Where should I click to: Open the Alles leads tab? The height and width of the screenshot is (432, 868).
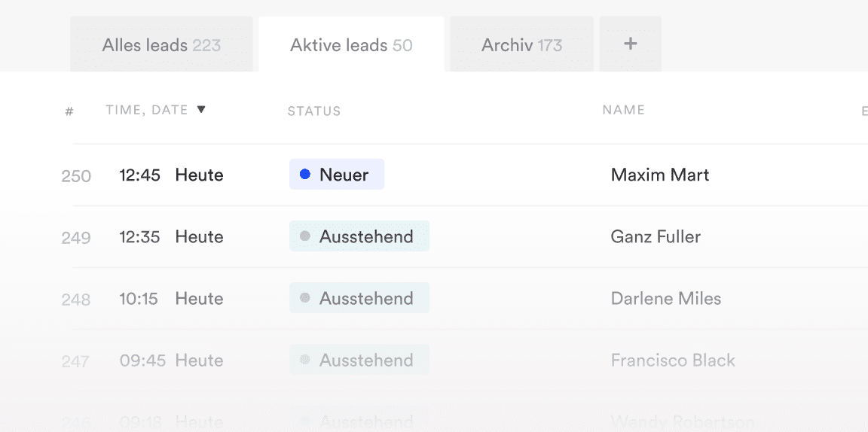[161, 45]
